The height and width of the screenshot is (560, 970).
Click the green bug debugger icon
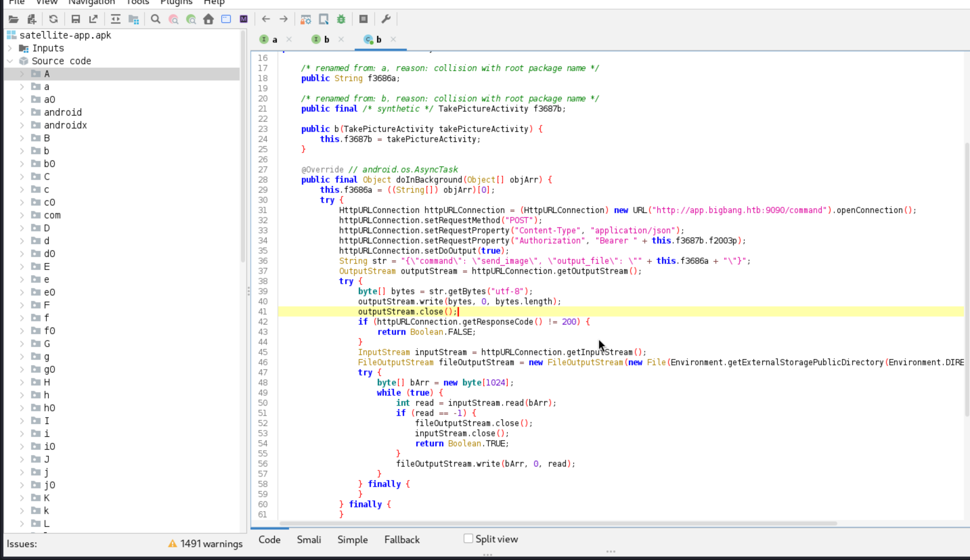pos(341,19)
